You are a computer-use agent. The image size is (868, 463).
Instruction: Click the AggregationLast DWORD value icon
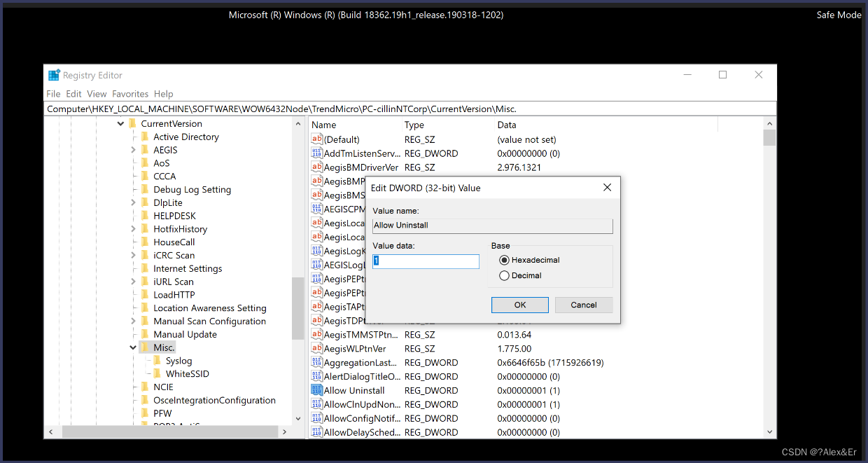coord(316,363)
